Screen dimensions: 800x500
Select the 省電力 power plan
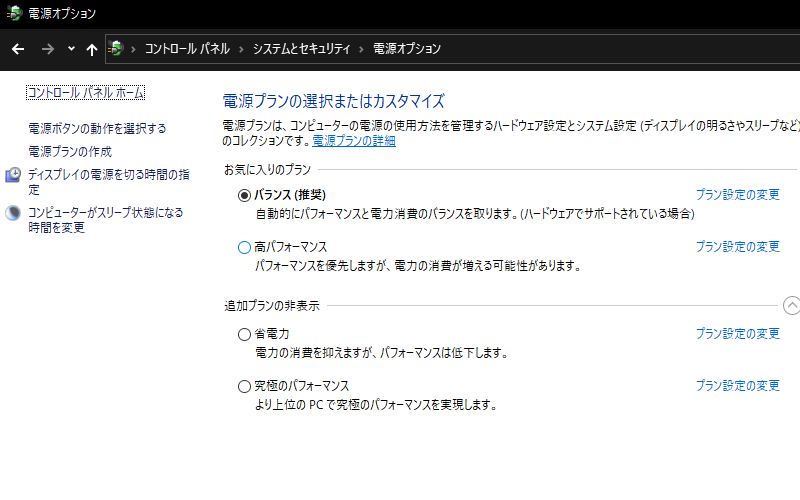point(245,334)
